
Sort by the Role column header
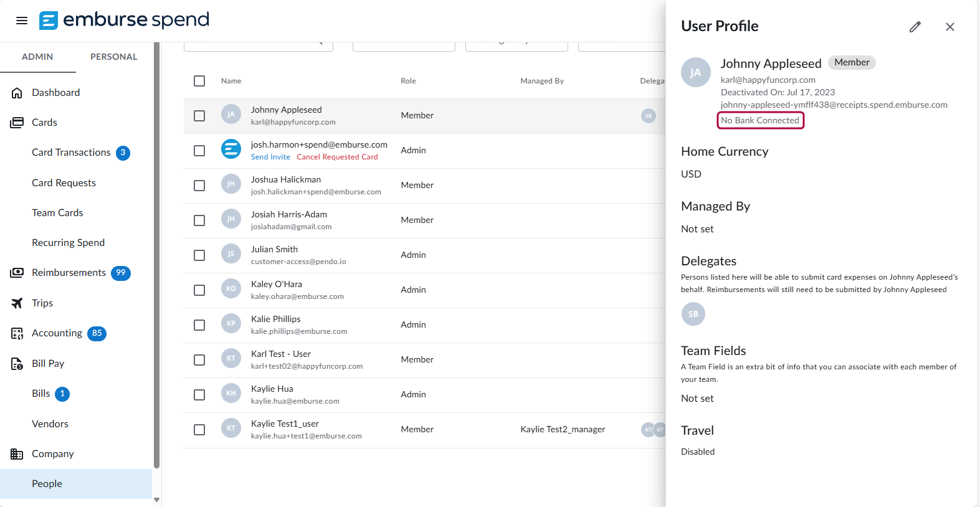(x=408, y=81)
